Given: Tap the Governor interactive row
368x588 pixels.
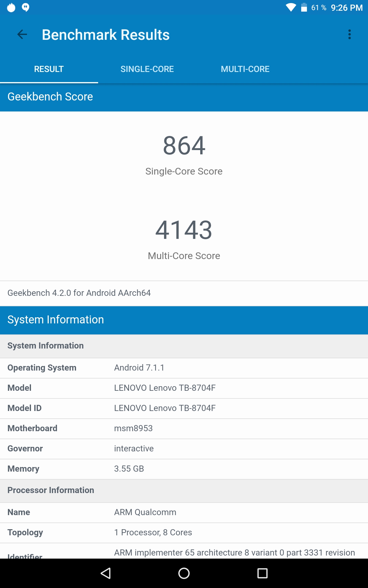Looking at the screenshot, I should coord(184,449).
